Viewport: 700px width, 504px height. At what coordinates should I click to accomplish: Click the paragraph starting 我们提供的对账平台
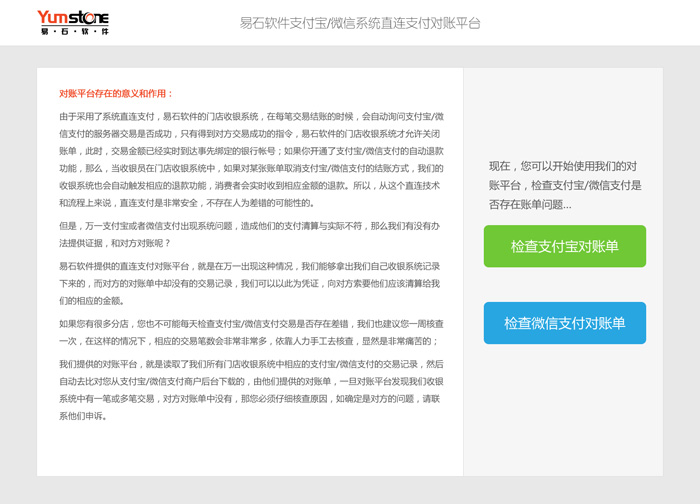(x=252, y=390)
